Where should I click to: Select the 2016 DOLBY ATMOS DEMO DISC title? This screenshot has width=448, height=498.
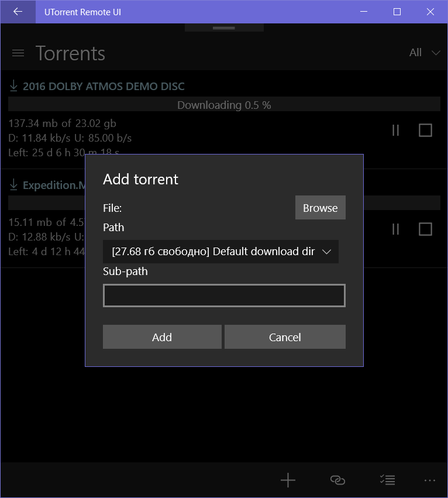(x=104, y=87)
